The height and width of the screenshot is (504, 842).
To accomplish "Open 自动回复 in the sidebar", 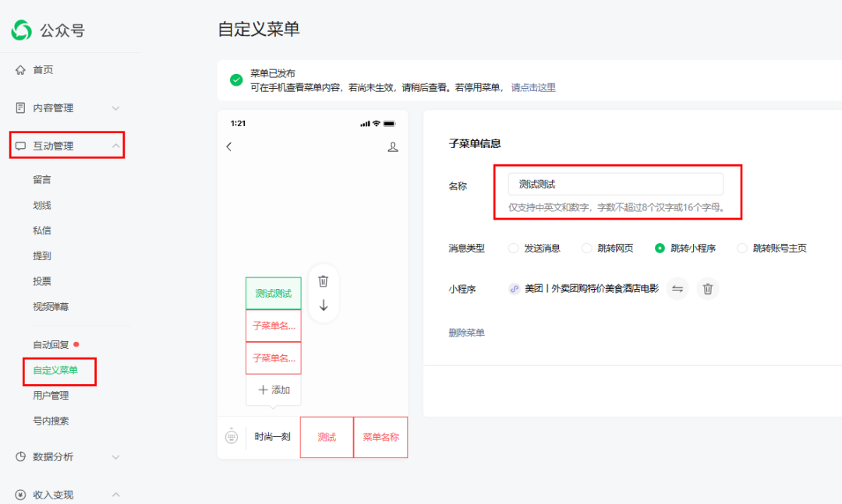I will 51,344.
